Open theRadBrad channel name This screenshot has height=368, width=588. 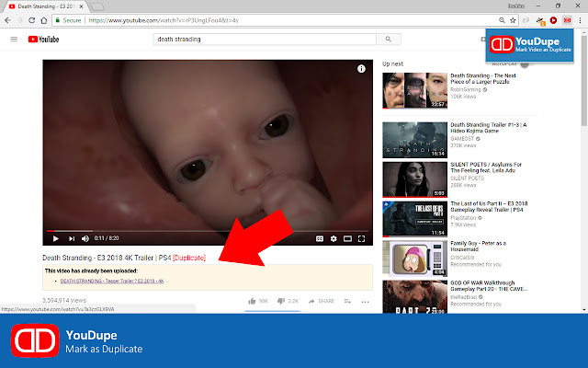click(x=463, y=297)
